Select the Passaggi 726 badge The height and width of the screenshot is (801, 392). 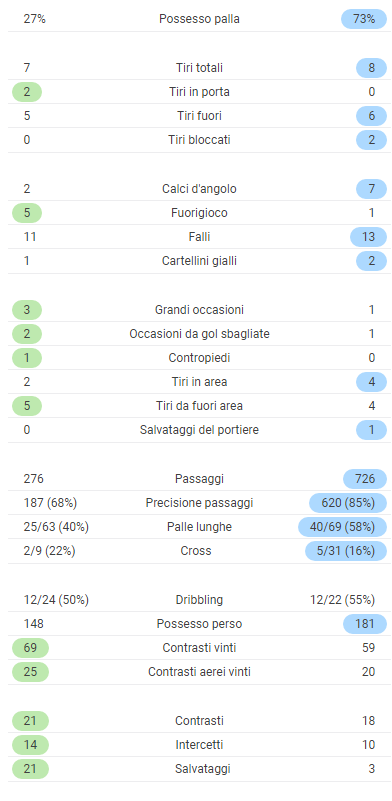(365, 479)
